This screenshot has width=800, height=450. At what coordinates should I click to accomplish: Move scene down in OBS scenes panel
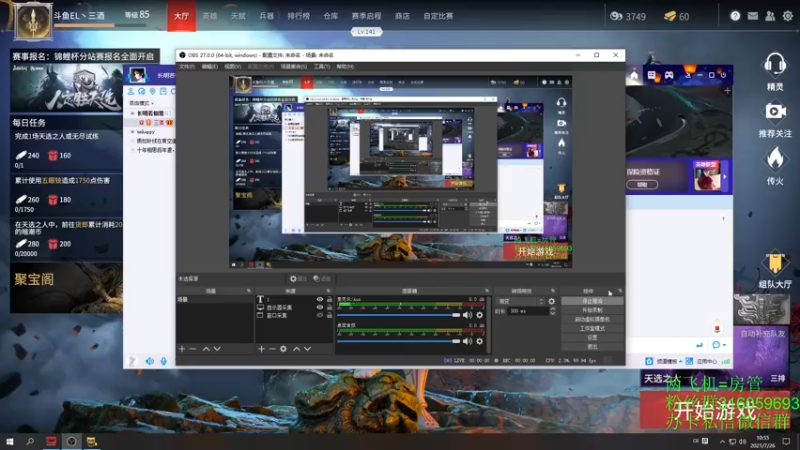[217, 349]
